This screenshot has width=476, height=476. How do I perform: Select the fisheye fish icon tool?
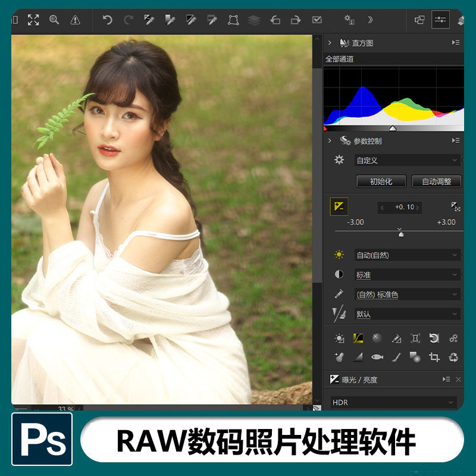coord(377,358)
